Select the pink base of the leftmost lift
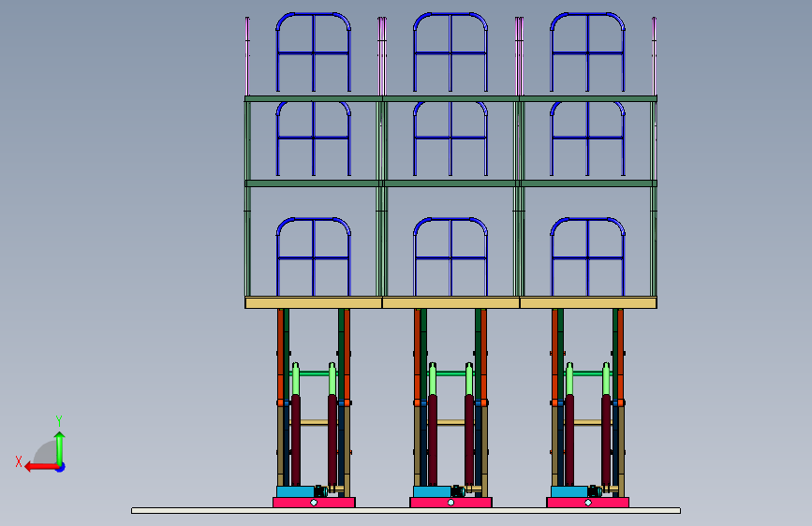This screenshot has width=812, height=526. (x=314, y=503)
